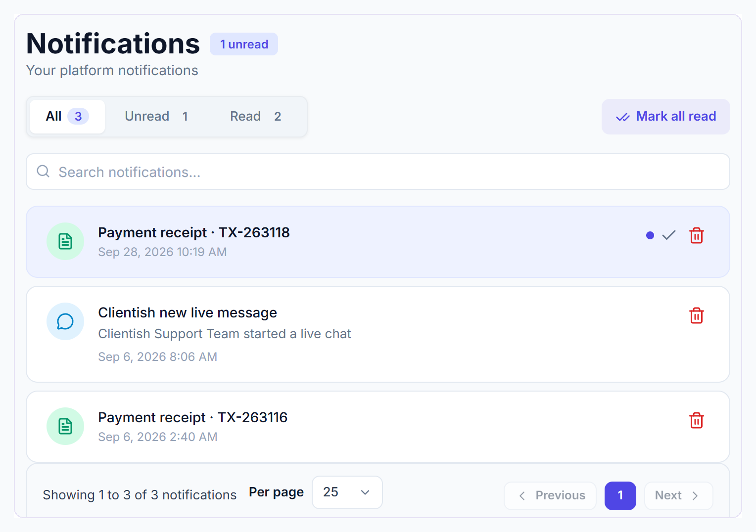Click the 1 unread badge
756x532 pixels.
coord(244,44)
